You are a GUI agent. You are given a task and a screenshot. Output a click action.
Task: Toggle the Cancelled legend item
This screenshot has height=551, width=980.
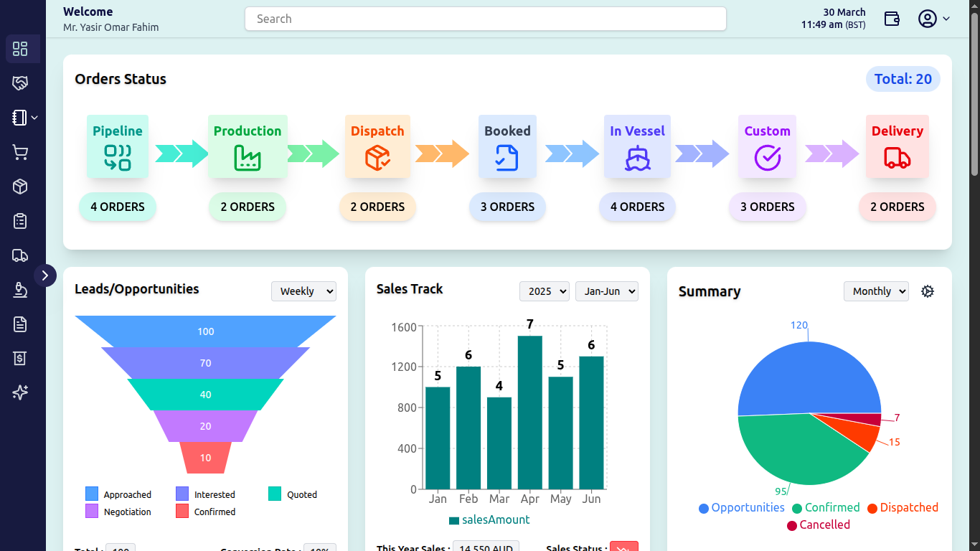pos(819,525)
